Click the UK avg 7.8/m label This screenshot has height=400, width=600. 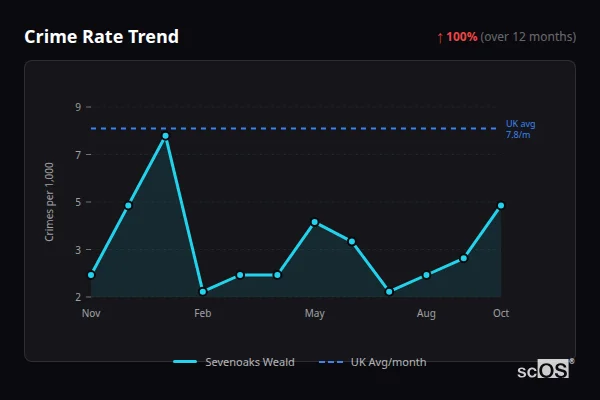tap(520, 128)
